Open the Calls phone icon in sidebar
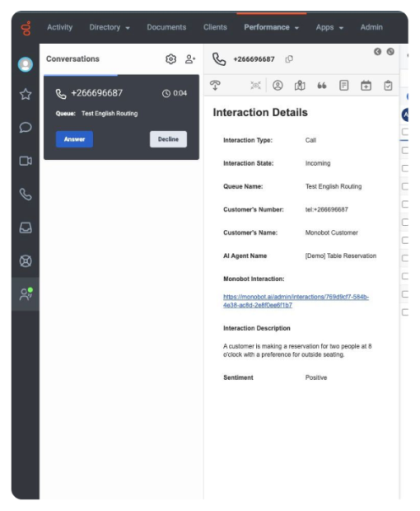 pyautogui.click(x=26, y=195)
